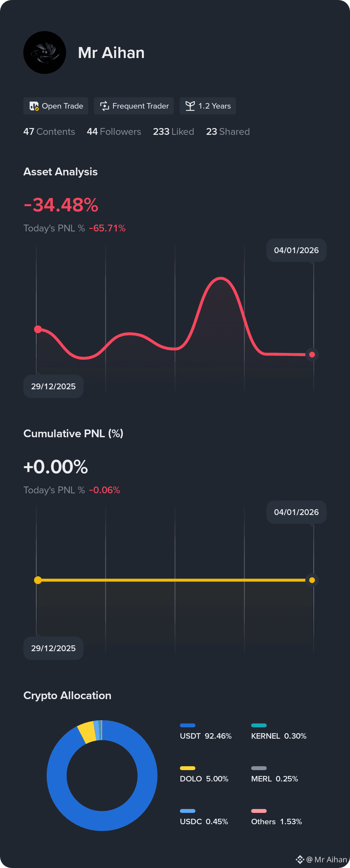Click the teal KERNEL legend swatch
This screenshot has width=350, height=868.
259,725
